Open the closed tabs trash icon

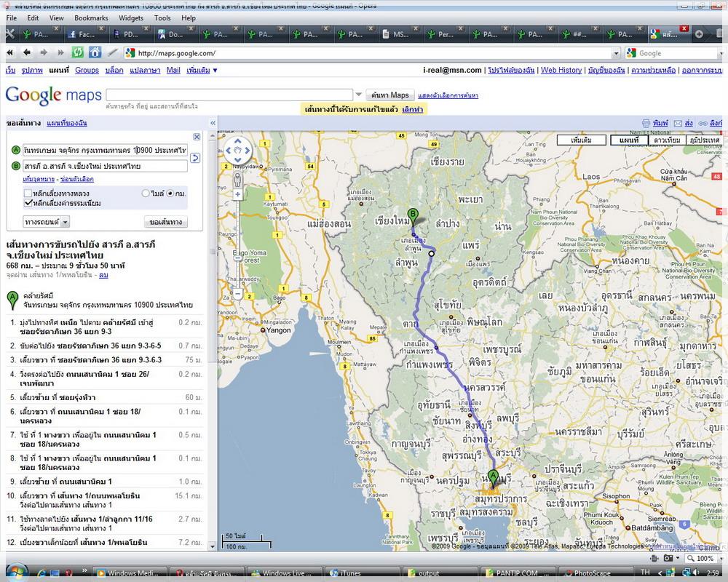click(720, 34)
